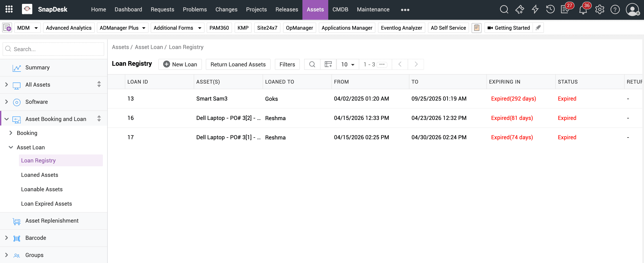This screenshot has width=644, height=263.
Task: Open the Requests tab
Action: [162, 9]
